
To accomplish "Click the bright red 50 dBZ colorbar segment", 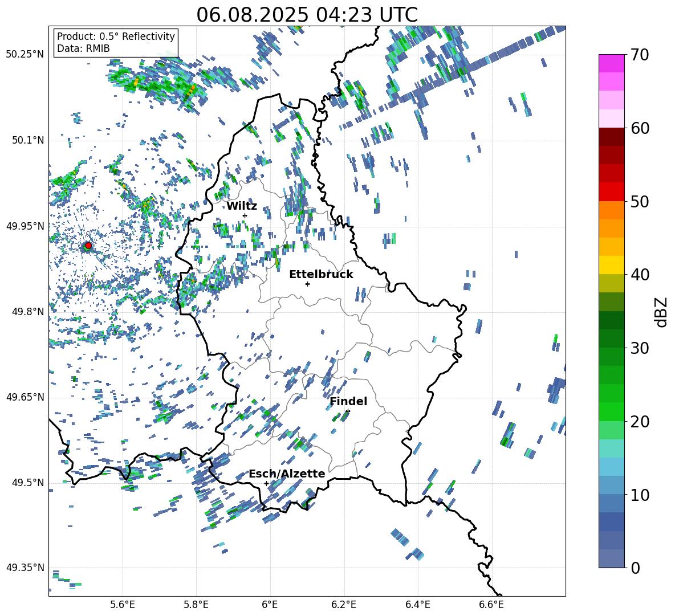I will point(612,192).
